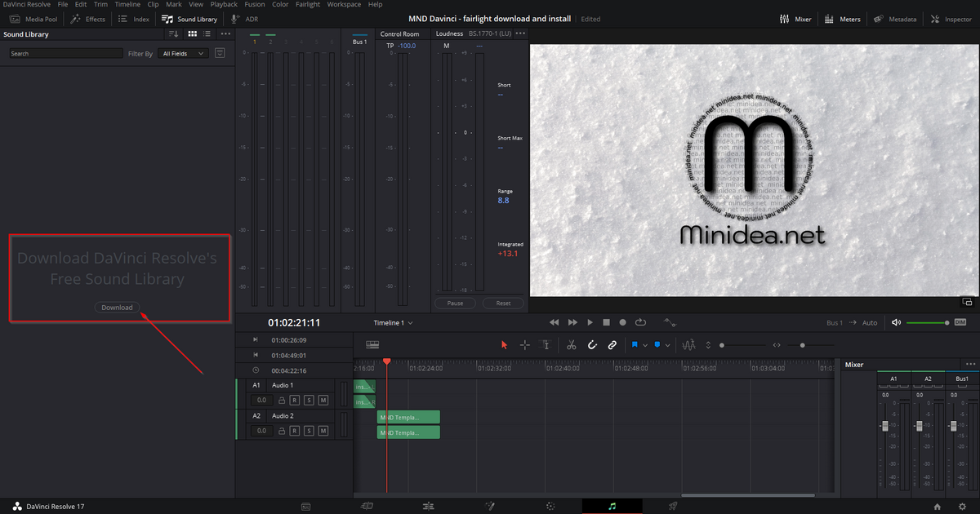
Task: Open the File menu
Action: tap(63, 4)
